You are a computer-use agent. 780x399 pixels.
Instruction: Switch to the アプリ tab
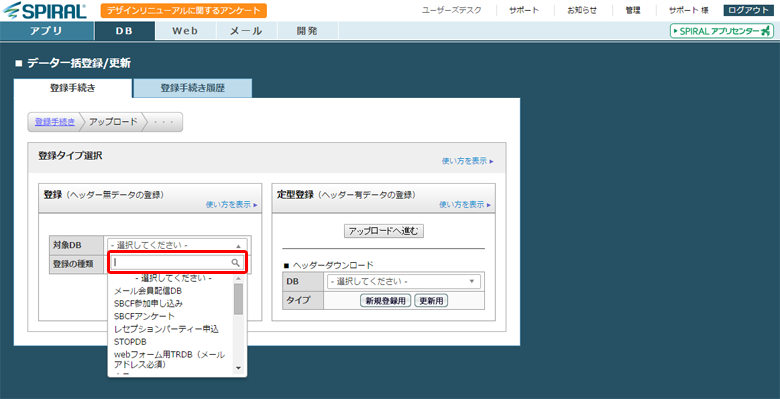point(47,31)
